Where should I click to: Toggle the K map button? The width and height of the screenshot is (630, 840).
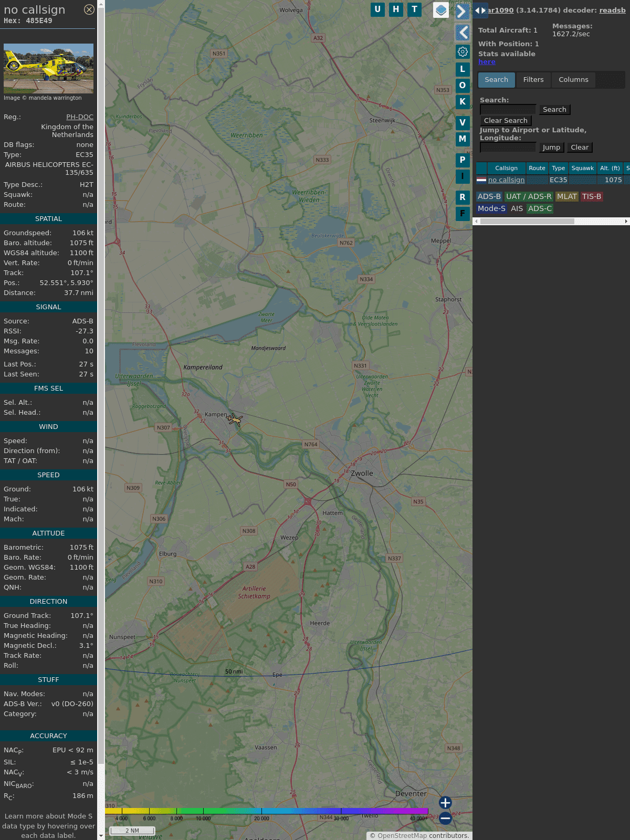463,102
